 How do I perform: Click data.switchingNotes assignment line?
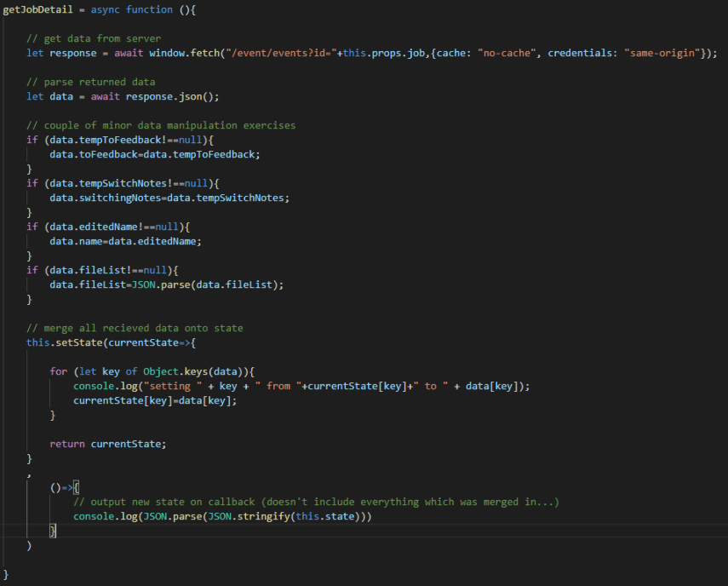(x=169, y=198)
